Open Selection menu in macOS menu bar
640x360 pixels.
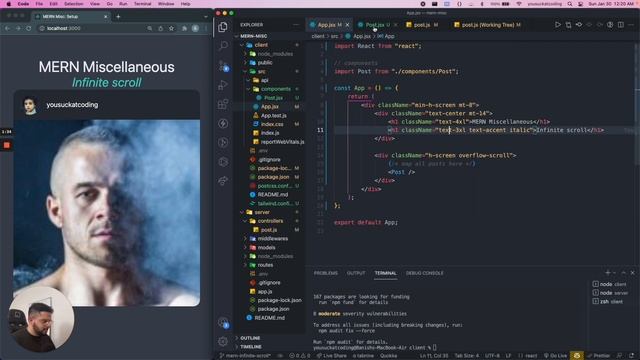coord(73,4)
